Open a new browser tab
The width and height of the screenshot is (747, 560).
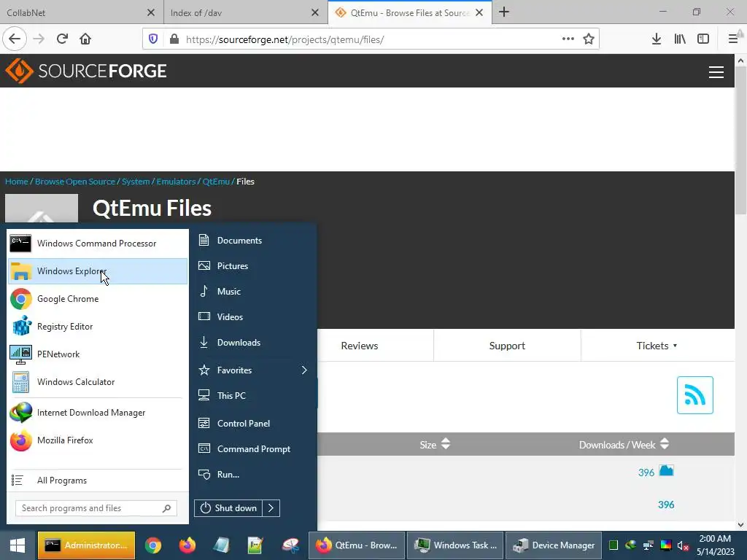(504, 12)
